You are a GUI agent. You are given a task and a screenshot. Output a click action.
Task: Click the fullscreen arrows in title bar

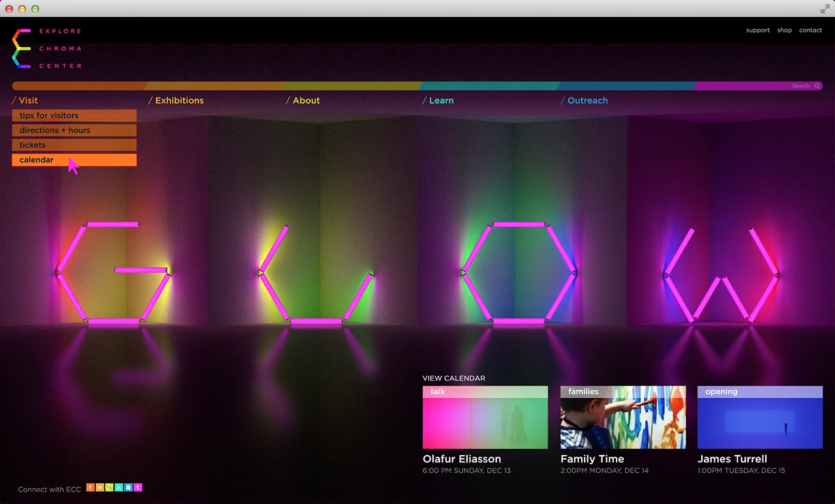(x=825, y=8)
